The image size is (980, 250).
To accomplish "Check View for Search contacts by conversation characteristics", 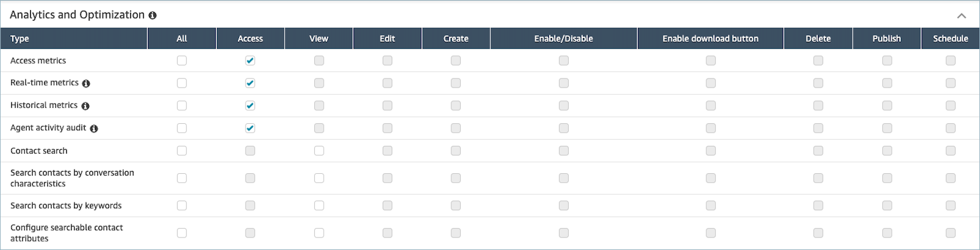I will click(x=319, y=179).
